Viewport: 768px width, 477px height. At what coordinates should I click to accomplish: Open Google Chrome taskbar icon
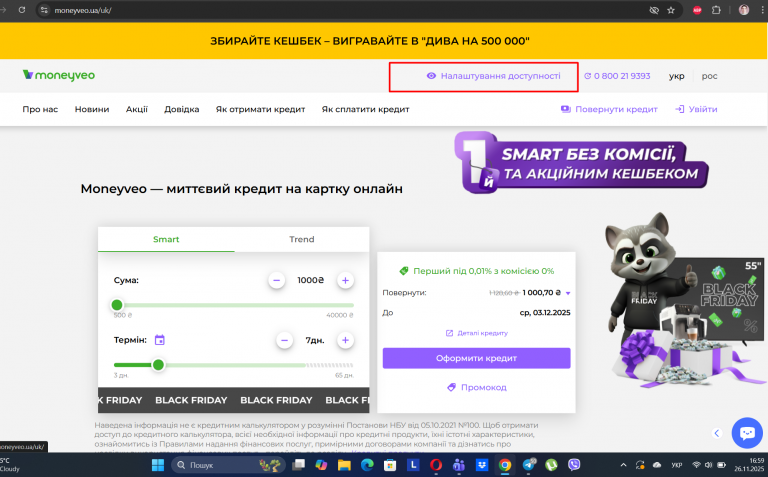tap(505, 465)
